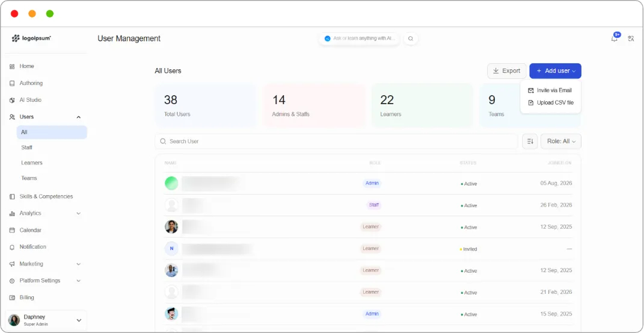
Task: Click the 14 Admins & Staffs card
Action: pyautogui.click(x=314, y=105)
